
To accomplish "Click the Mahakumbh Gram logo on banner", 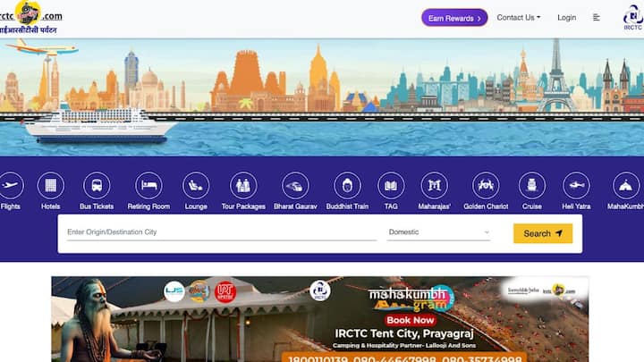I will pos(412,299).
